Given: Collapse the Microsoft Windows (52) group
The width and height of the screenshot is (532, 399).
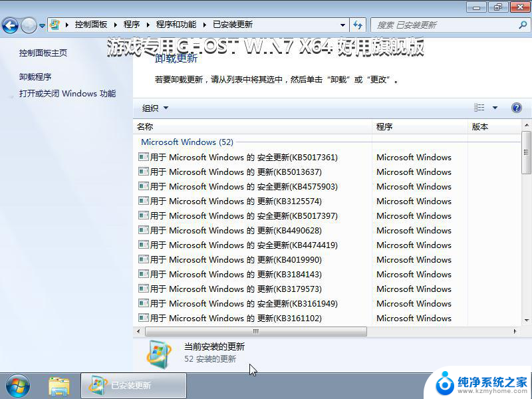Looking at the screenshot, I should click(187, 142).
